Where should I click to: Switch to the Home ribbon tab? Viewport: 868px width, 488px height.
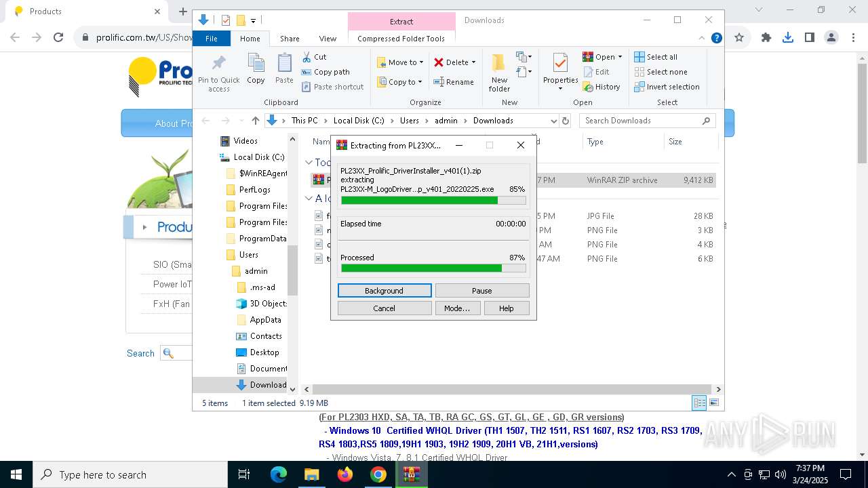pyautogui.click(x=250, y=39)
